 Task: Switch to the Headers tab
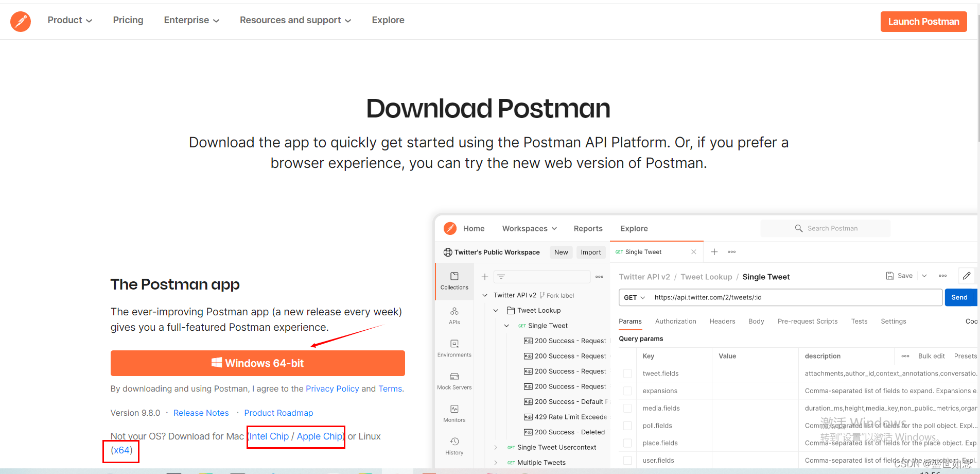click(722, 321)
